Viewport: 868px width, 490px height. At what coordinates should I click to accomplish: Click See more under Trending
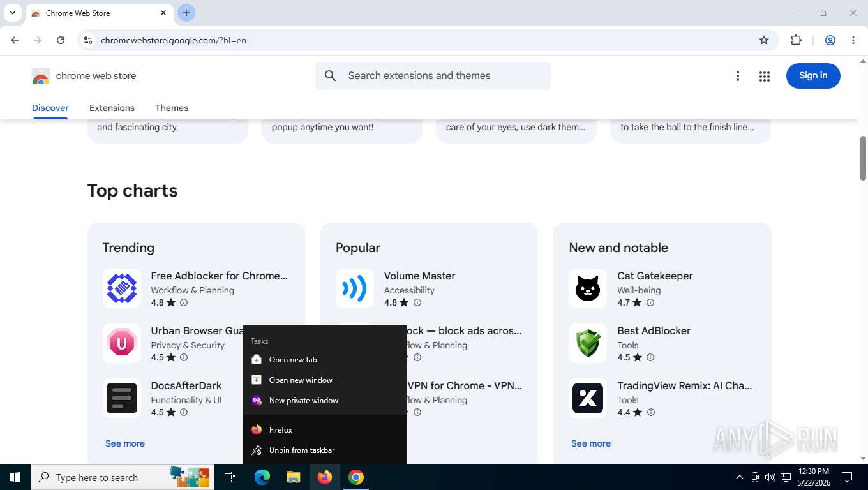pos(125,443)
